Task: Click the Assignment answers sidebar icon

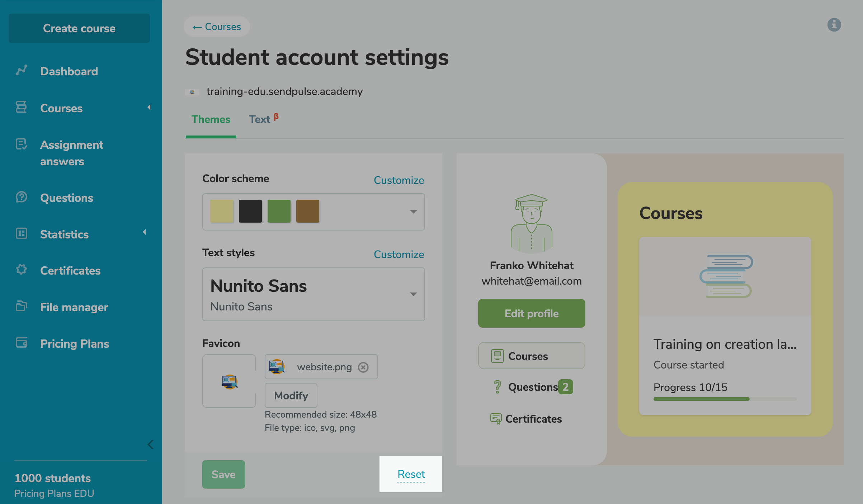Action: [x=22, y=144]
